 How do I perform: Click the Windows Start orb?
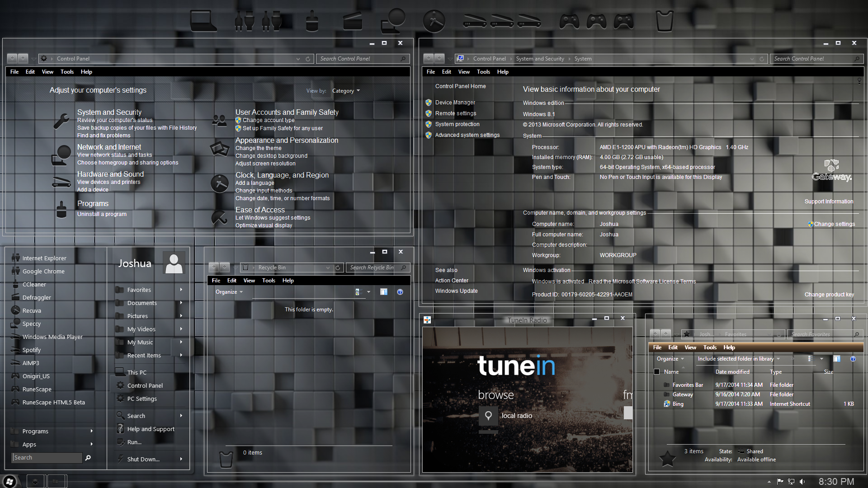(10, 481)
